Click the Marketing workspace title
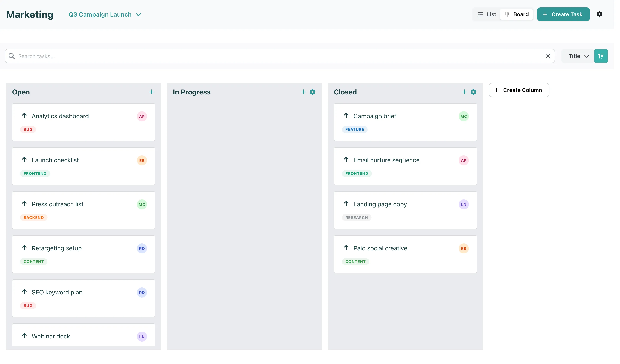The height and width of the screenshot is (364, 620). pyautogui.click(x=30, y=15)
